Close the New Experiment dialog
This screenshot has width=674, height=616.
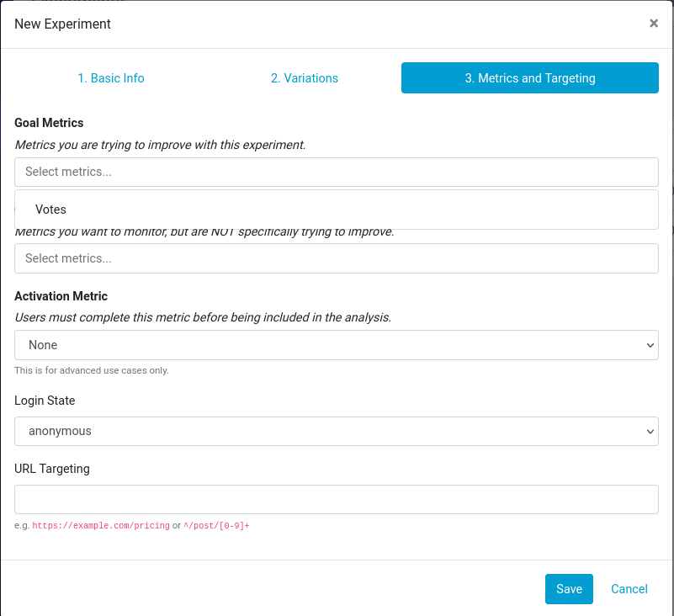(x=654, y=24)
